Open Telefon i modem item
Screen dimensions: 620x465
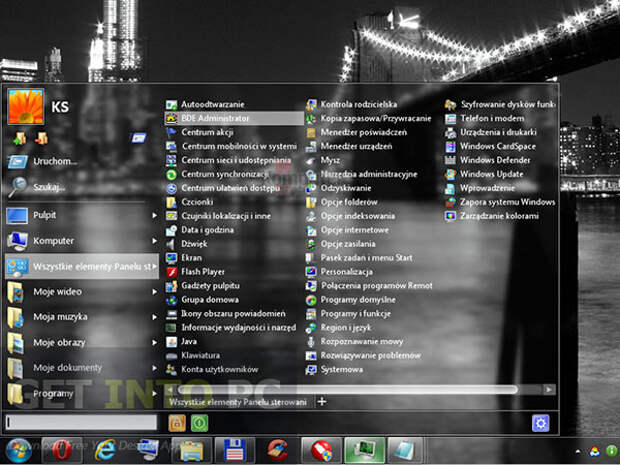tap(485, 118)
